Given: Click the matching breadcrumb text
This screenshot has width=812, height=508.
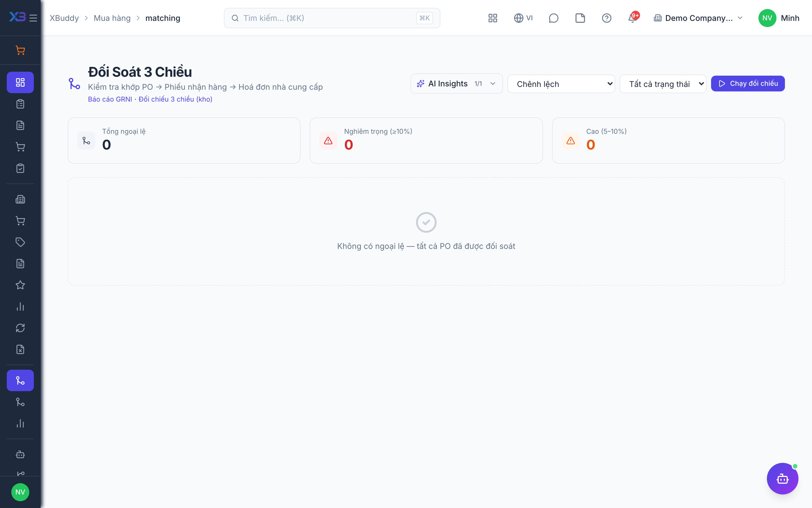Looking at the screenshot, I should tap(163, 18).
